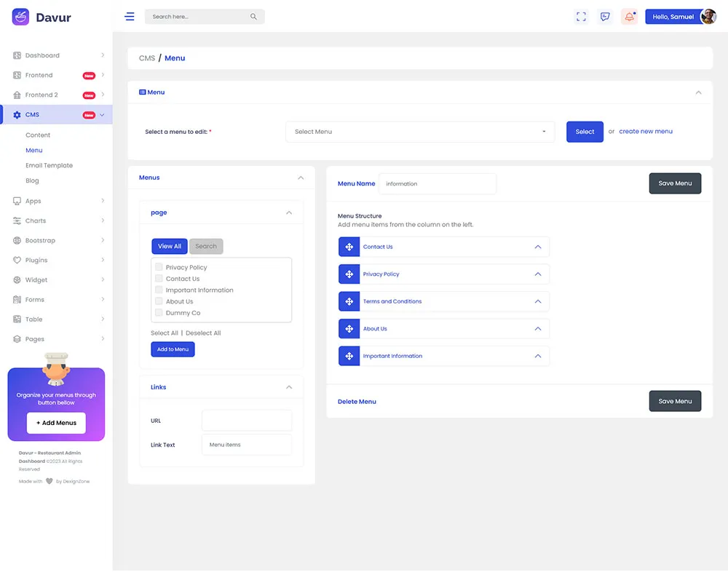Image resolution: width=728 pixels, height=572 pixels.
Task: Open Content in CMS submenu
Action: 38,135
